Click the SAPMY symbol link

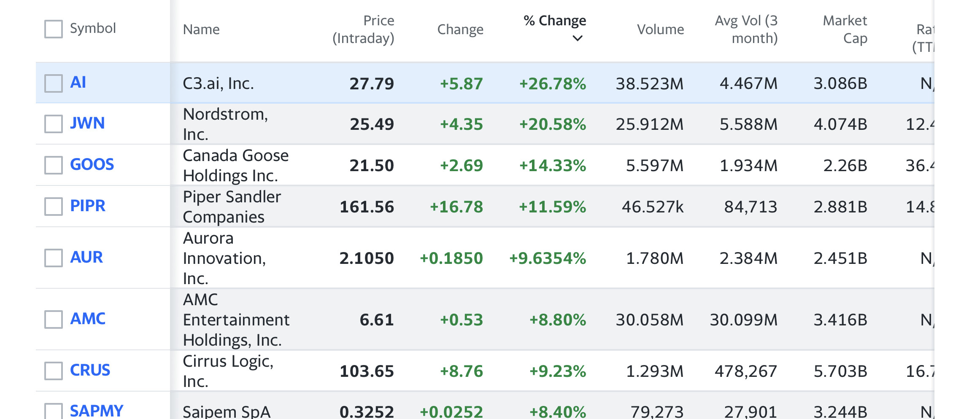97,411
